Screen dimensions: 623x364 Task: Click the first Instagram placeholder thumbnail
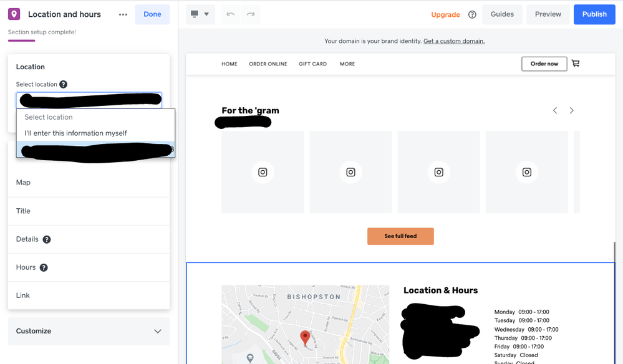coord(263,172)
